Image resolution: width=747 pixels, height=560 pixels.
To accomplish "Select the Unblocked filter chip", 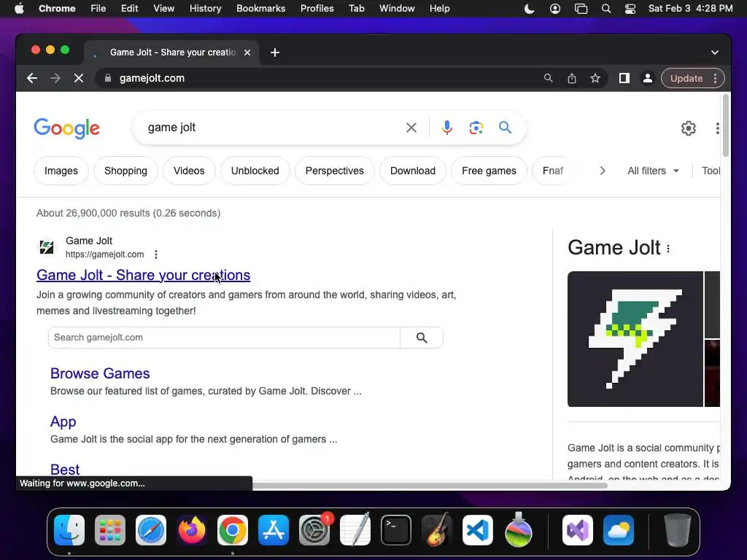I will [255, 171].
